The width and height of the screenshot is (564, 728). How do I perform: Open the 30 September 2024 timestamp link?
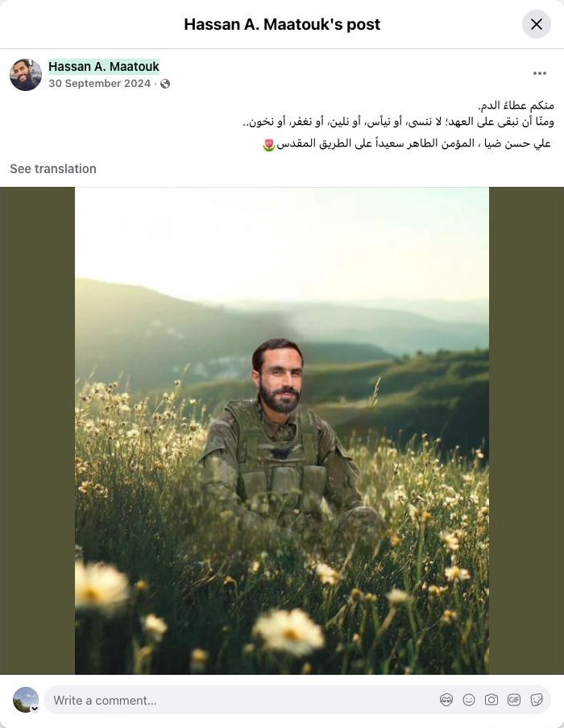[99, 84]
